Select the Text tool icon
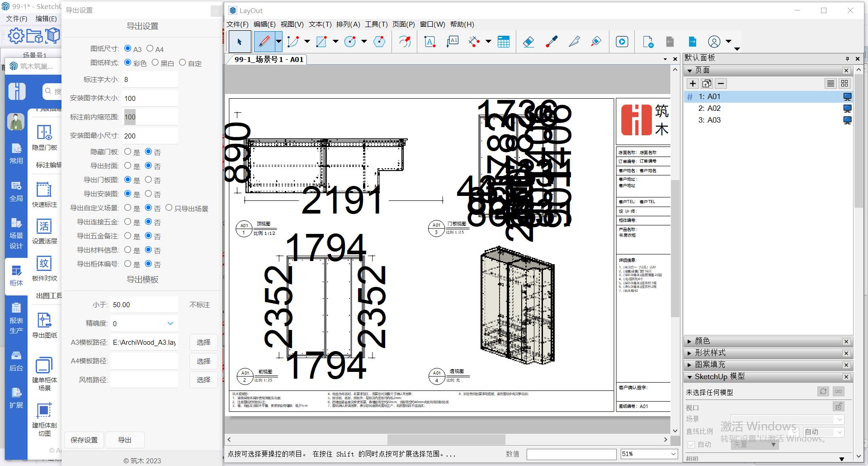This screenshot has width=868, height=466. tap(429, 42)
